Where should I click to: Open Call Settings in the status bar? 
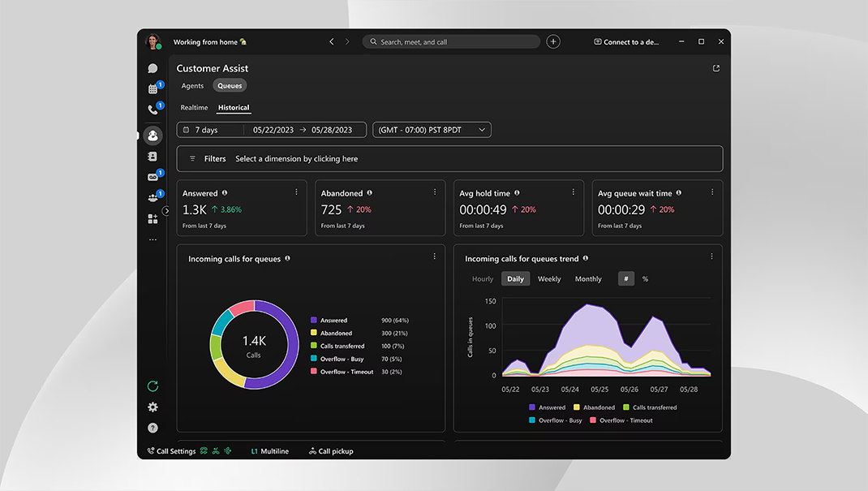(x=172, y=451)
